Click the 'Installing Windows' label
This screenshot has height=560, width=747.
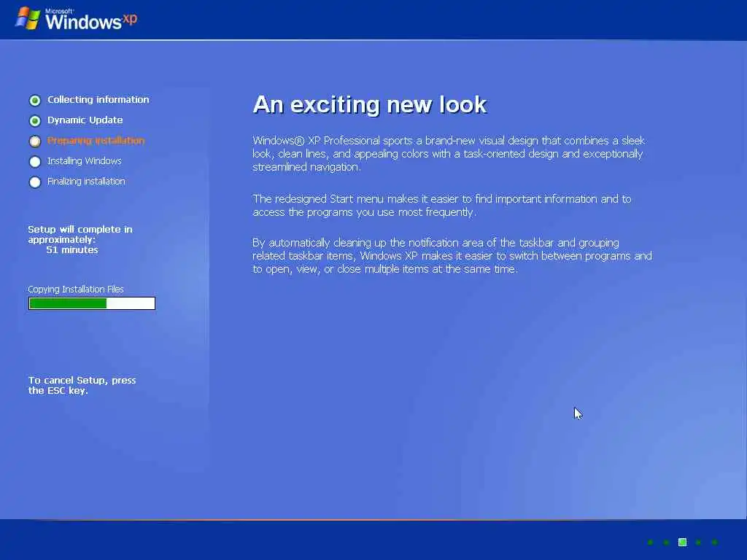point(85,161)
